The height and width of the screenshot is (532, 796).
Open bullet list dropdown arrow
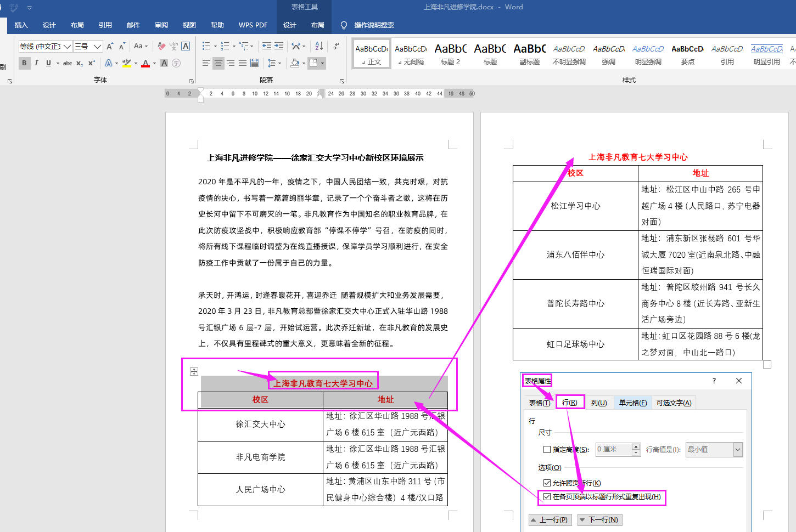pos(215,46)
